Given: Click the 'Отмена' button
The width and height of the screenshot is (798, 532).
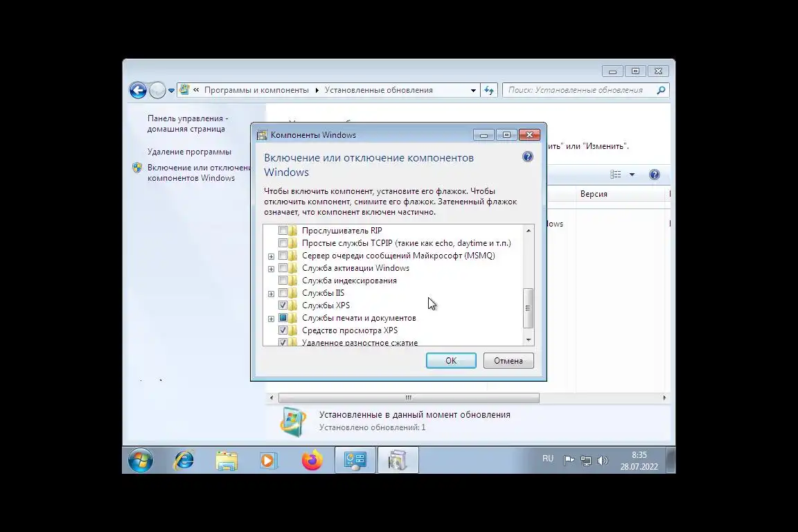Looking at the screenshot, I should pos(508,360).
